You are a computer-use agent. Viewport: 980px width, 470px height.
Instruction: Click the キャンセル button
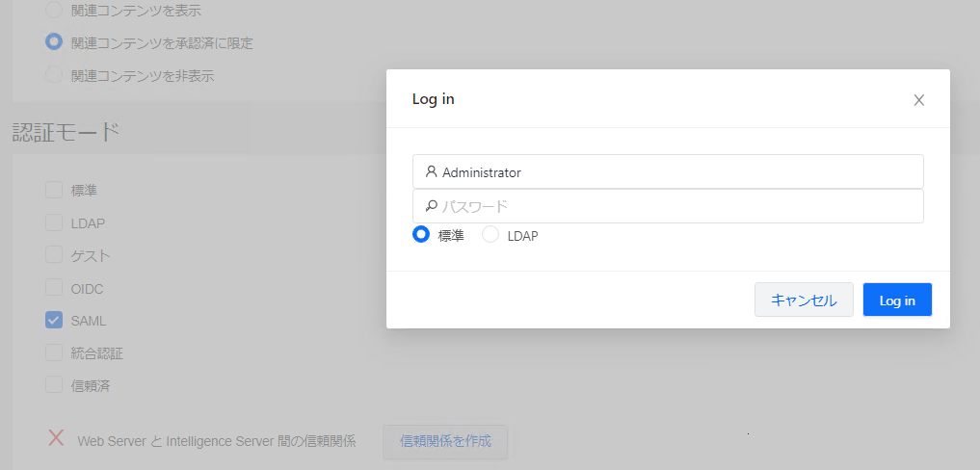804,300
